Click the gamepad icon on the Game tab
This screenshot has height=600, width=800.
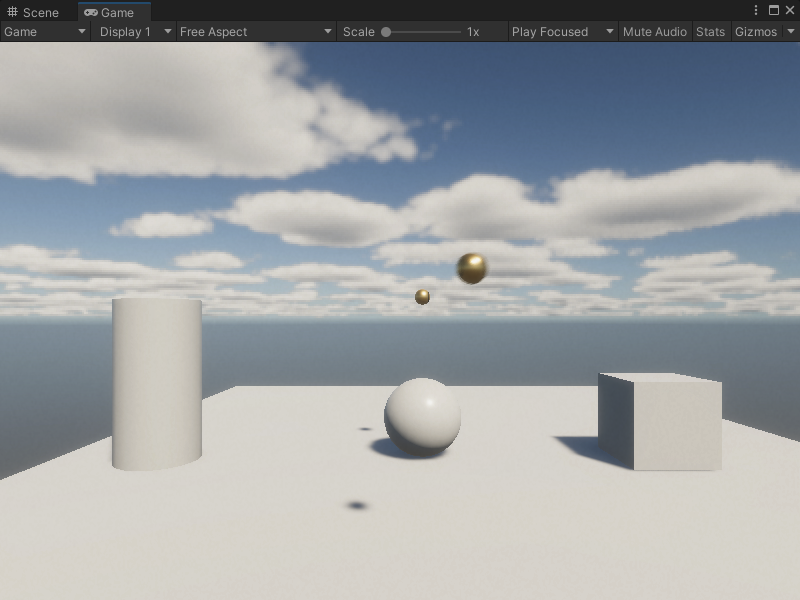(x=92, y=9)
